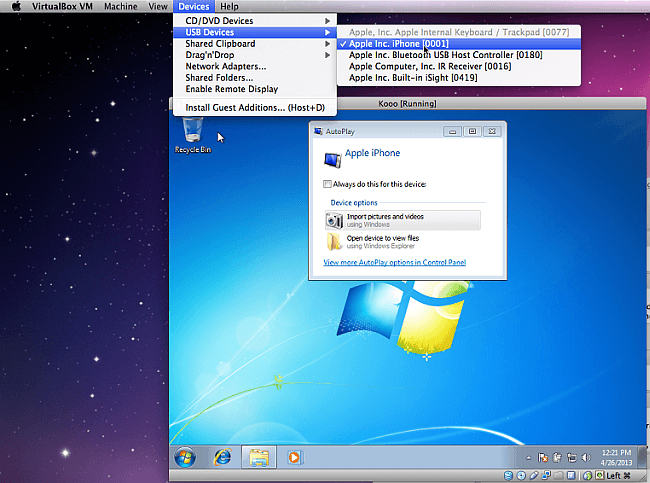
Task: Click the camera import icon in AutoPlay
Action: 334,221
